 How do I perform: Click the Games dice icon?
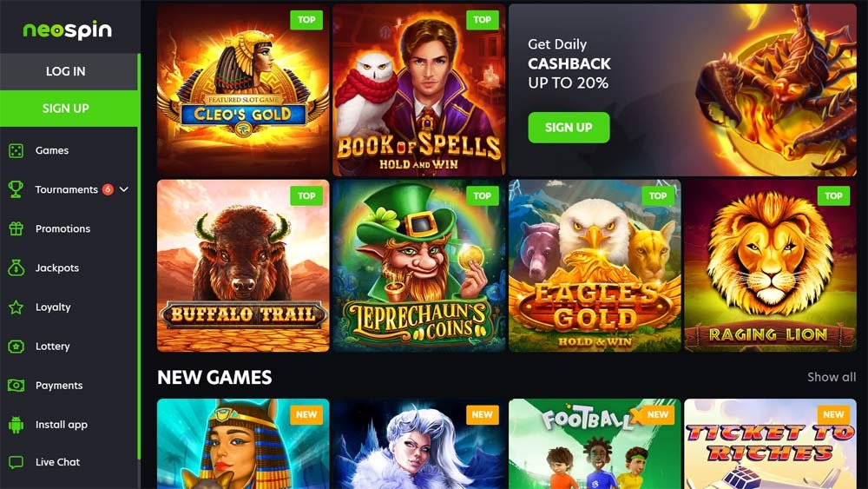[16, 150]
